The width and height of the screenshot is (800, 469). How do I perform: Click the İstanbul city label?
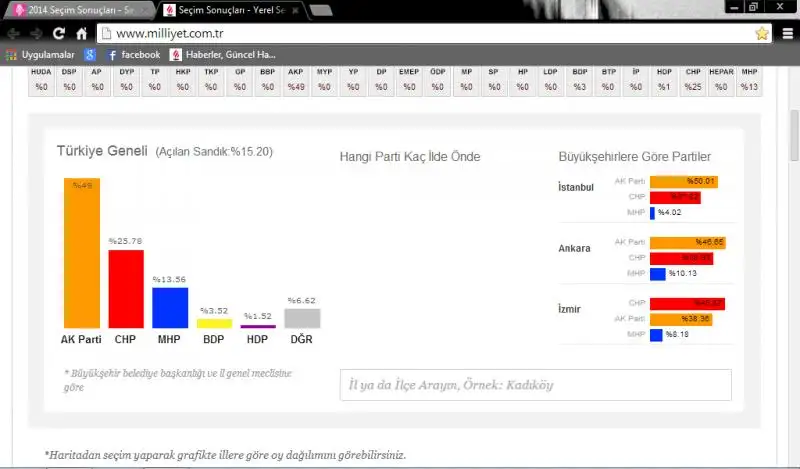[x=575, y=187]
